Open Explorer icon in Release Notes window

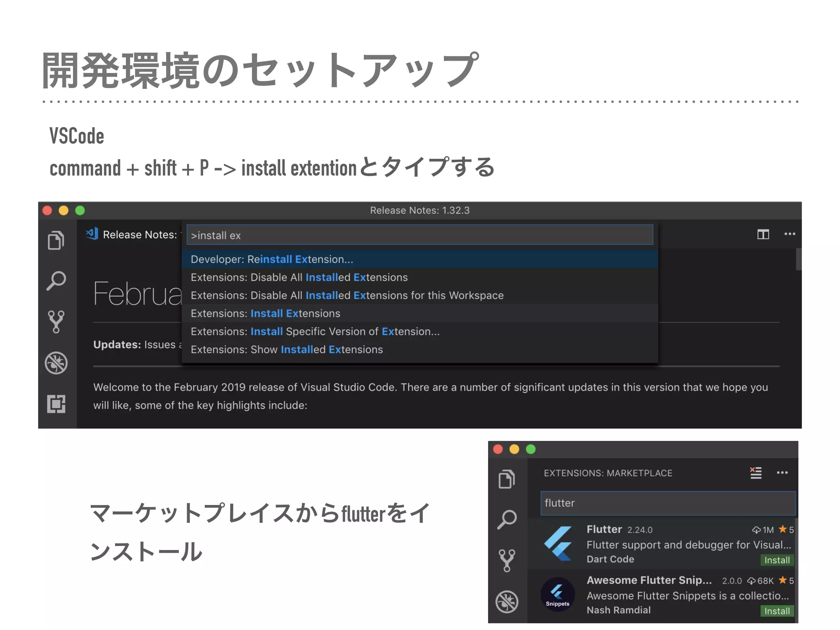tap(56, 240)
